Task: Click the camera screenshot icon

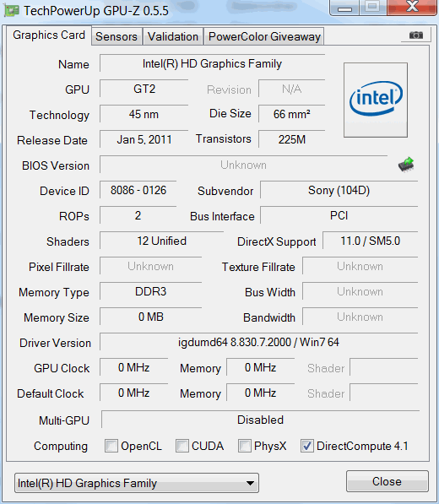Action: tap(416, 35)
